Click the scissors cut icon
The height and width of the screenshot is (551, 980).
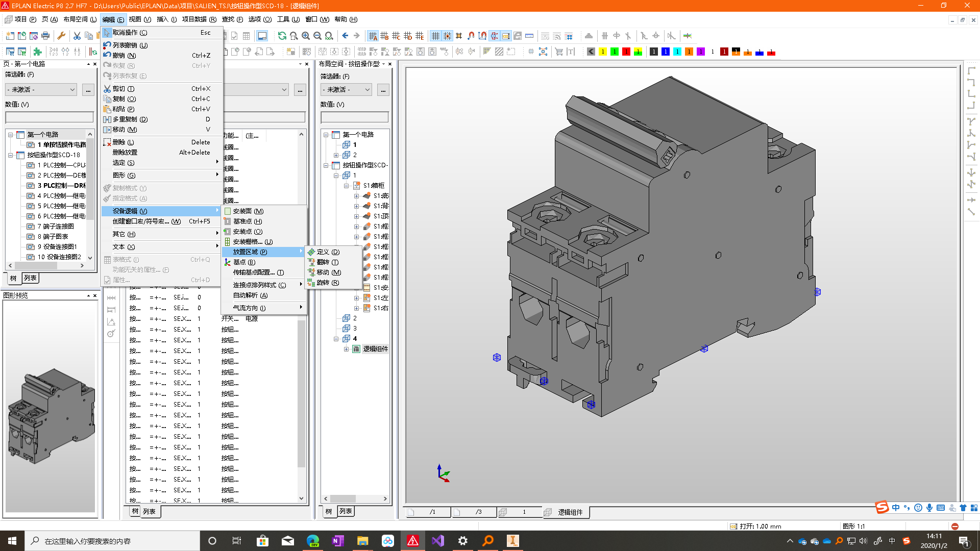point(77,36)
